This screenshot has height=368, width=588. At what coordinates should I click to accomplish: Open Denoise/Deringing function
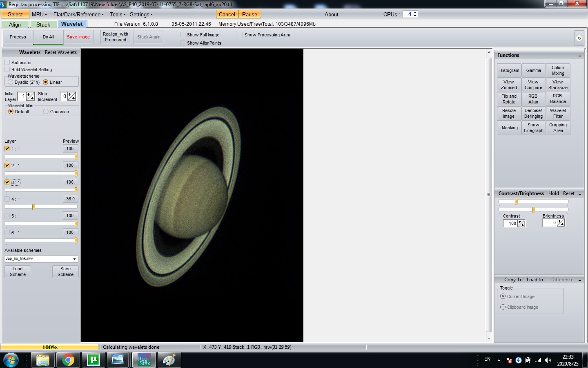pyautogui.click(x=533, y=113)
